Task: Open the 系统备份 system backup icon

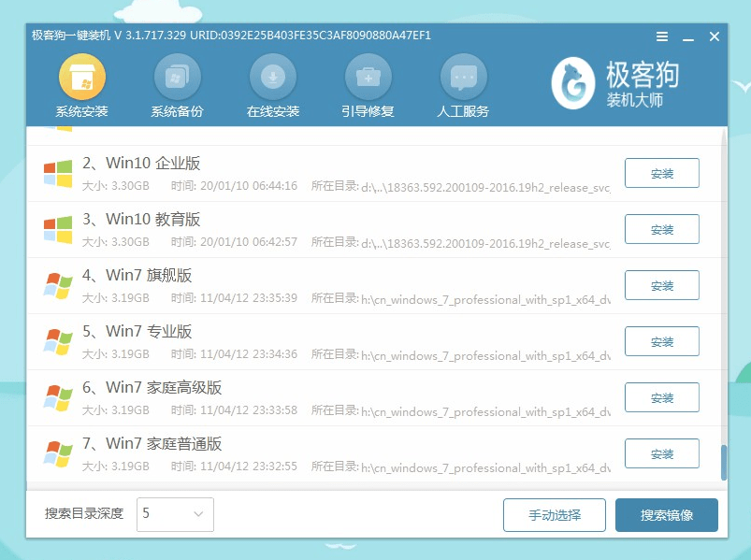Action: point(177,77)
